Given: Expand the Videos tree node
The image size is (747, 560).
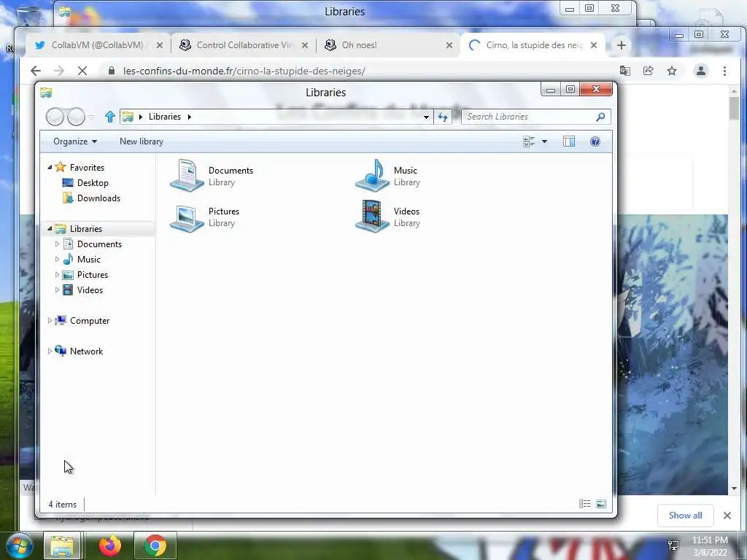Looking at the screenshot, I should click(57, 290).
